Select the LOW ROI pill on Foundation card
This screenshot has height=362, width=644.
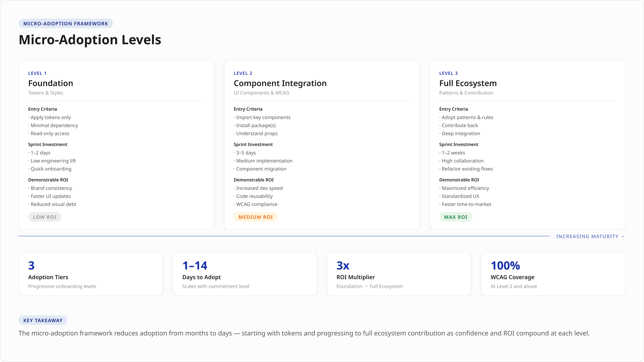tap(45, 217)
